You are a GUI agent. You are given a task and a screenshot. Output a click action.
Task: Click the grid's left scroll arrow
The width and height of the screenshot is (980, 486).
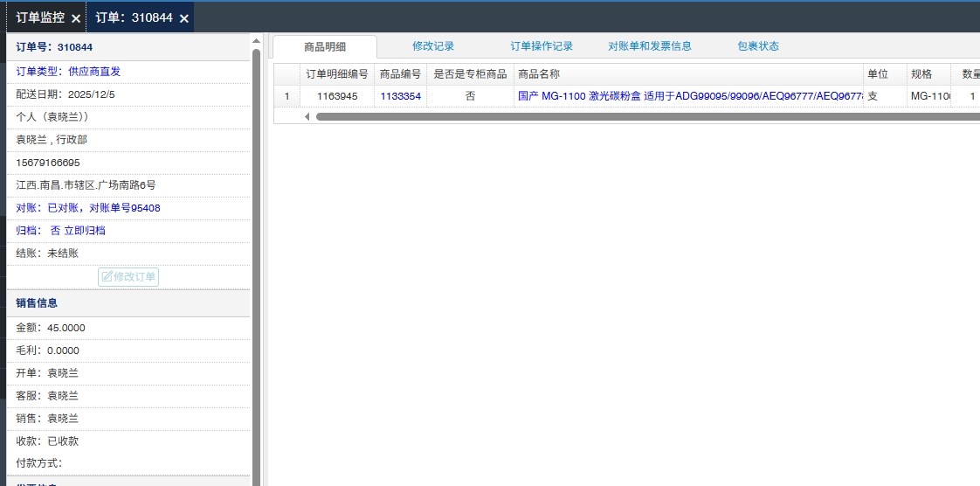(307, 116)
